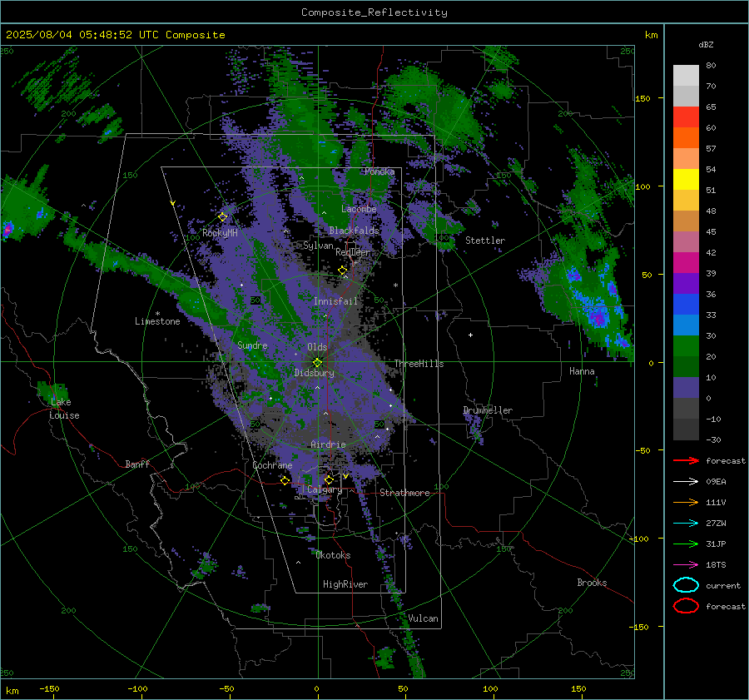Click the green 31JP arrow icon
Screen dimensions: 749x700
686,544
